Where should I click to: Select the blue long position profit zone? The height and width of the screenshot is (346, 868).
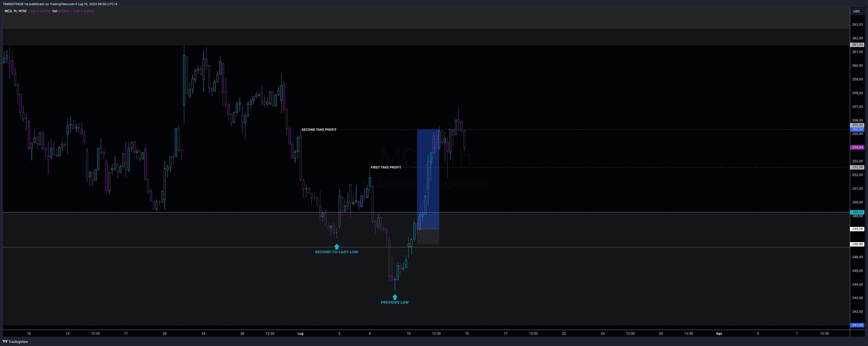click(428, 179)
